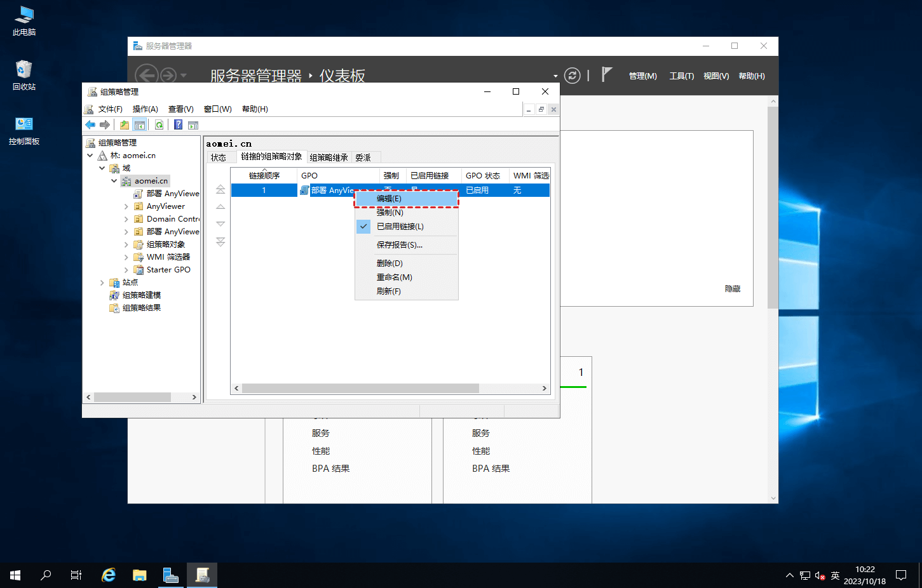Screen dimensions: 922x588
Task: Click the refresh icon in the toolbar
Action: tap(159, 125)
